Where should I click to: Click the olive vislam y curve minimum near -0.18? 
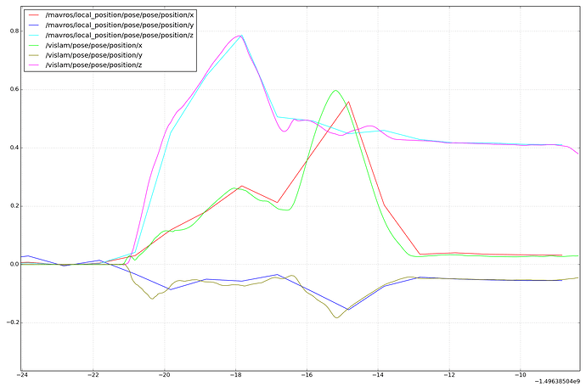336,317
